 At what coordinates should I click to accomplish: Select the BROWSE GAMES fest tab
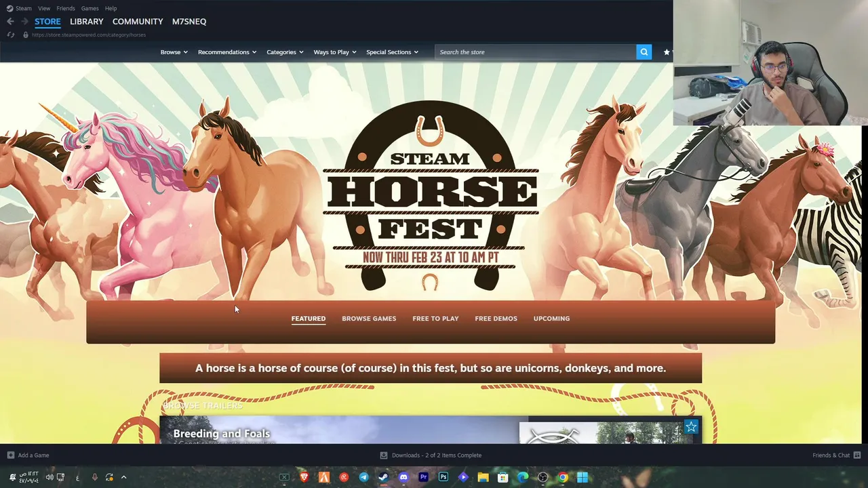coord(369,319)
